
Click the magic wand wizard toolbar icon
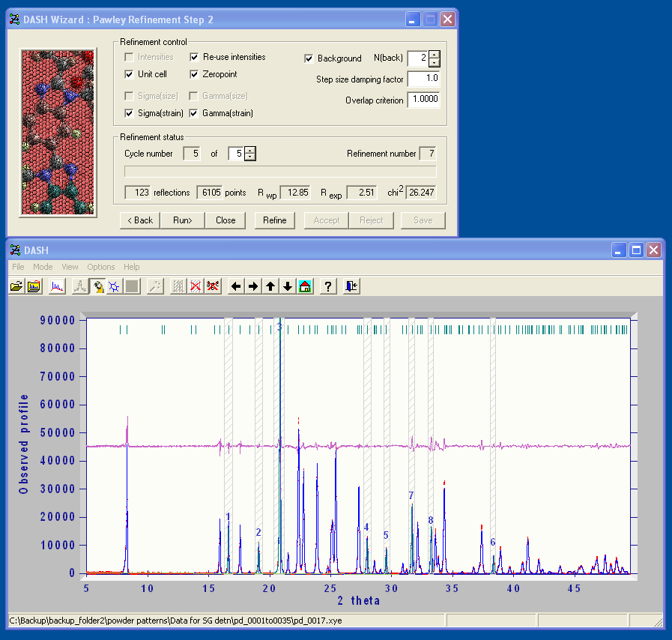tap(155, 286)
